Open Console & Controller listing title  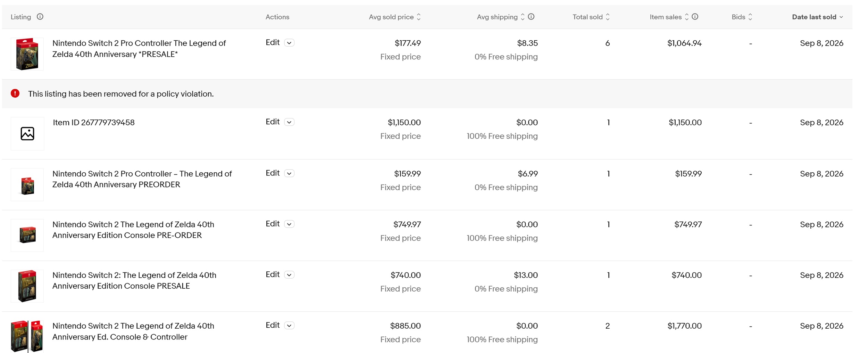pyautogui.click(x=133, y=331)
